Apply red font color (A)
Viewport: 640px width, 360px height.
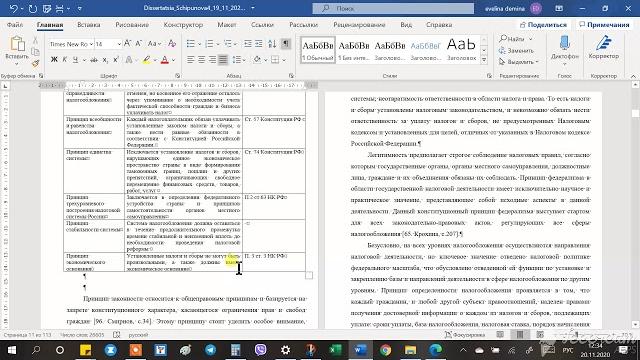tap(164, 60)
